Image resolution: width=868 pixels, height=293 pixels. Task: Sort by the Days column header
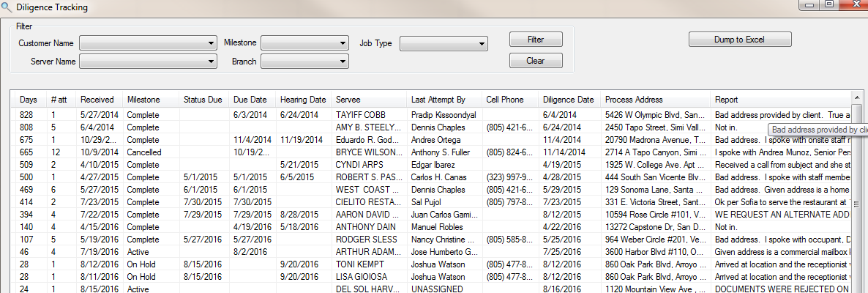point(29,100)
